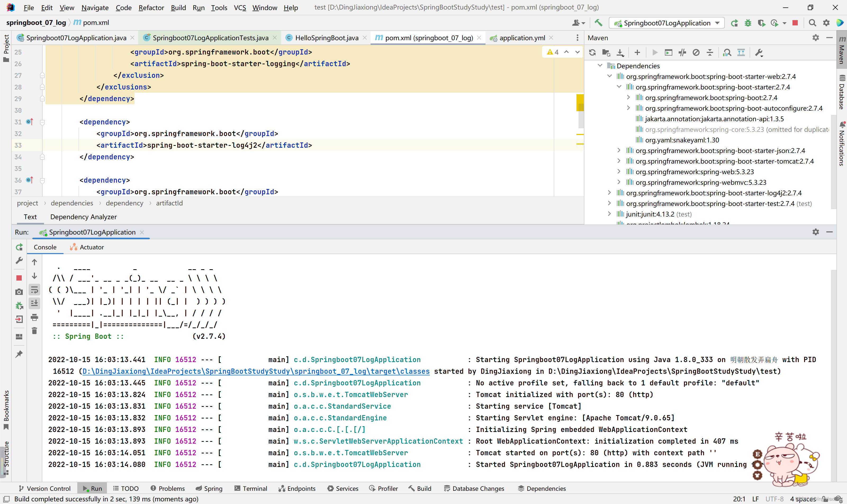This screenshot has width=847, height=504.
Task: Open Terminal tool window
Action: click(251, 488)
